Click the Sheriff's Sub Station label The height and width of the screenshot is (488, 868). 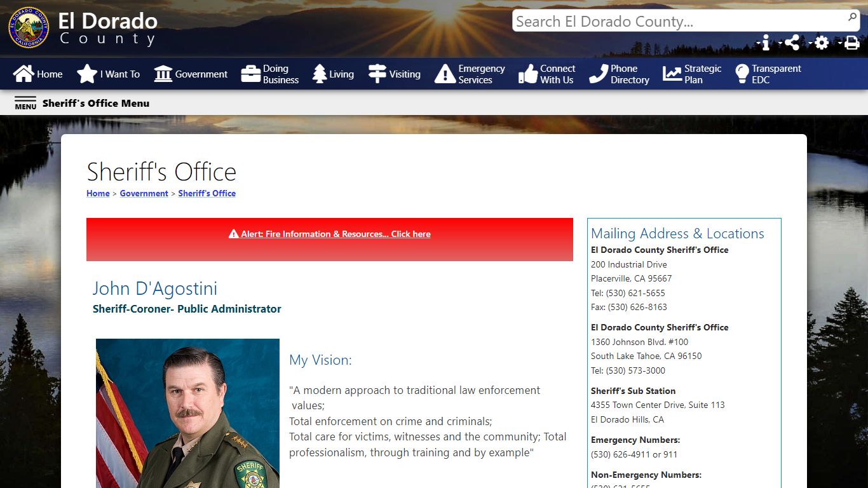click(x=633, y=391)
